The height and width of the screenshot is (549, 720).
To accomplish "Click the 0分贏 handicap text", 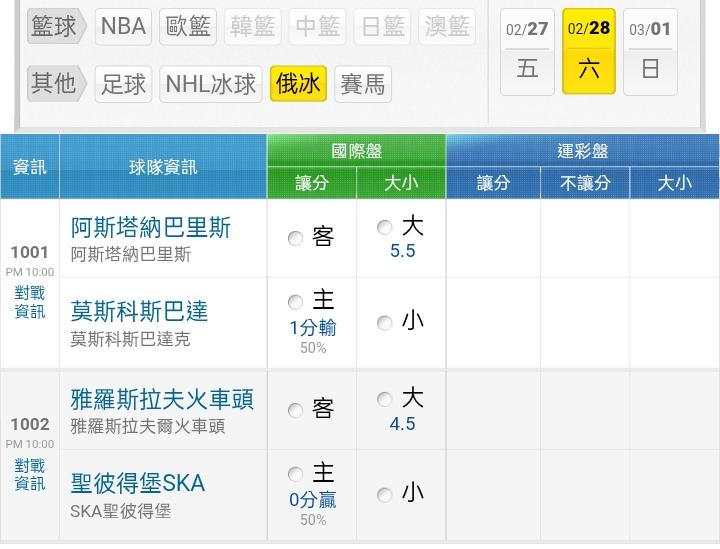I will tap(313, 500).
